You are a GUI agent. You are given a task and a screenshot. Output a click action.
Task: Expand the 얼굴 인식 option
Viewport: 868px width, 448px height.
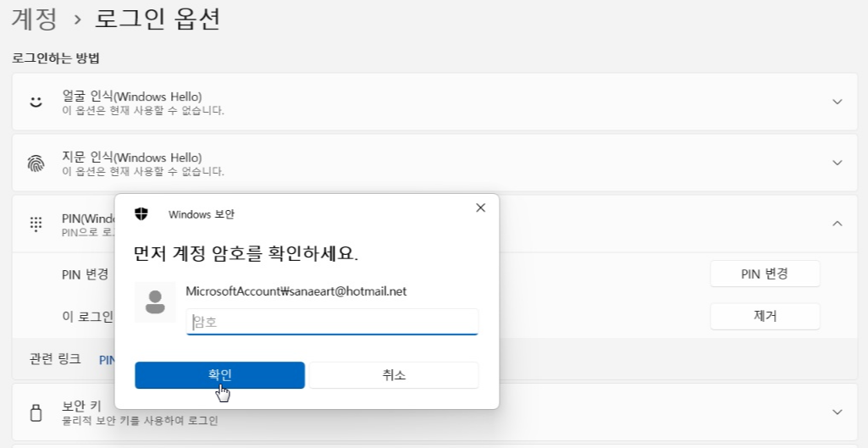[837, 102]
